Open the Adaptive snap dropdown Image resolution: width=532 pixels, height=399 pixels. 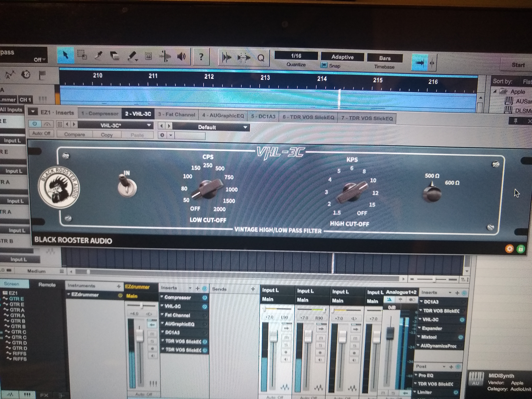tap(343, 57)
